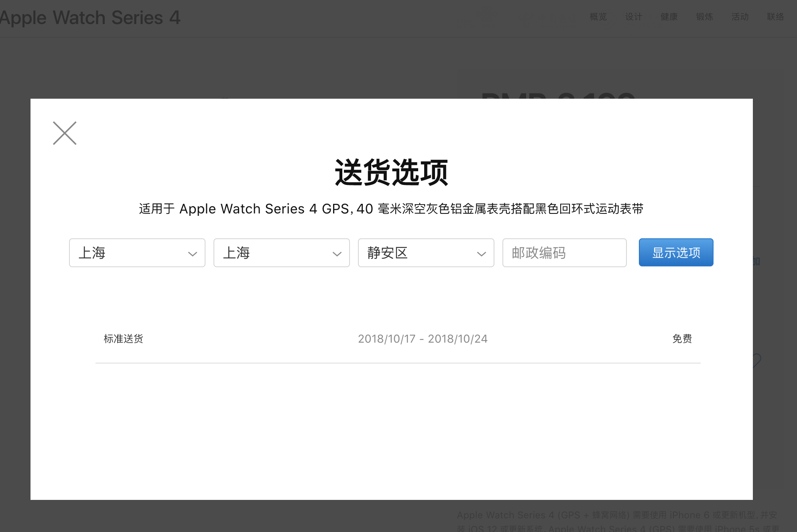
Task: Select the 标准送货 delivery option label
Action: [123, 339]
